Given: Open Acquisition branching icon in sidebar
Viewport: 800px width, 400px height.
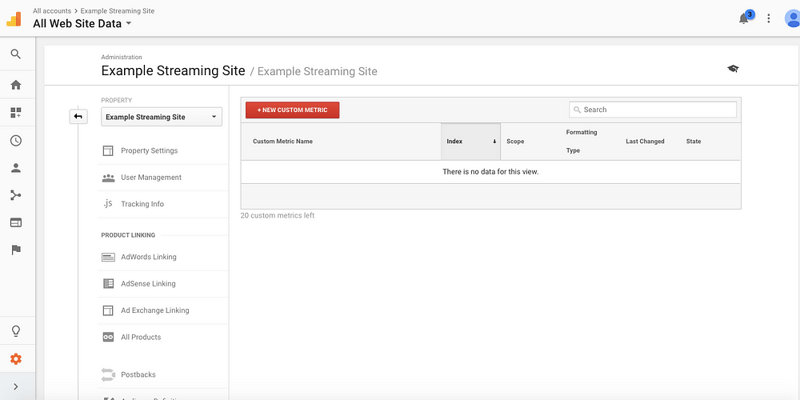Looking at the screenshot, I should tap(16, 195).
